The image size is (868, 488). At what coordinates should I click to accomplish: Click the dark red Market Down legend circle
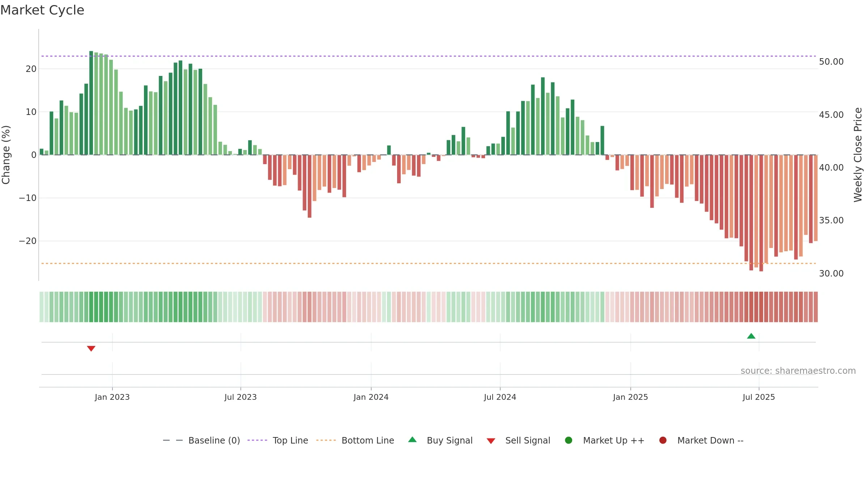click(x=663, y=440)
